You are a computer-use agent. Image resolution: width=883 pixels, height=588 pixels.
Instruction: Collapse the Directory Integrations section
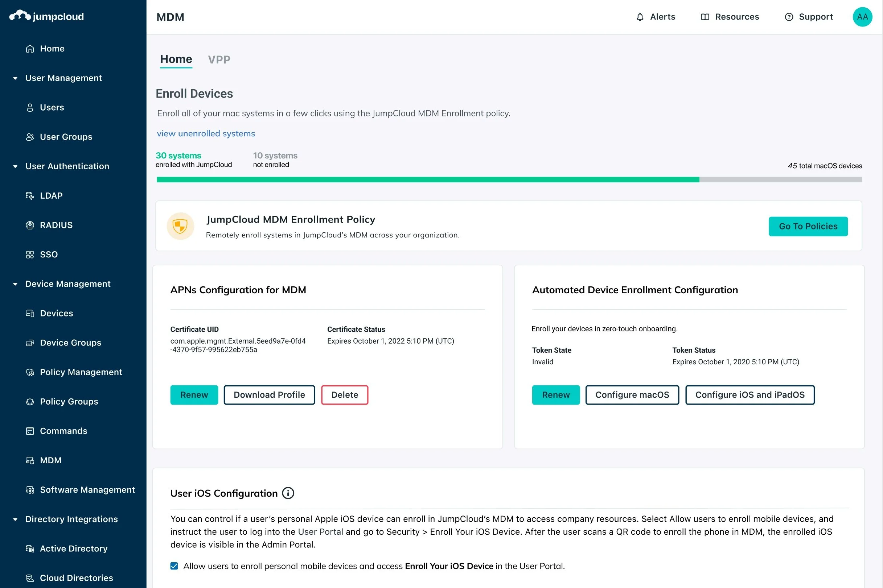click(15, 519)
